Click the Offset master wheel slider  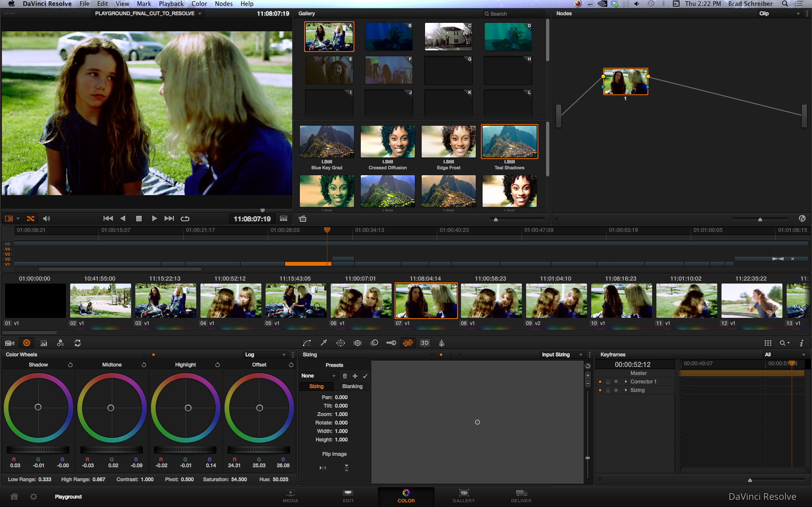pos(259,449)
